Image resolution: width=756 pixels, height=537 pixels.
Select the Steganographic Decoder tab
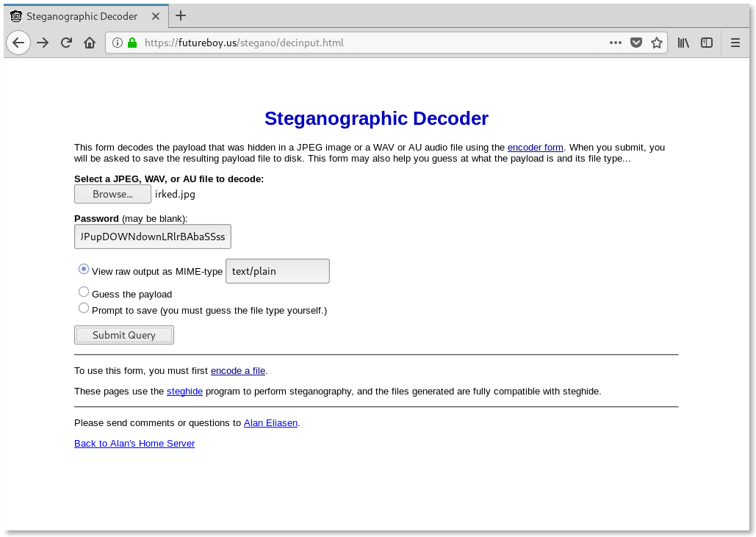pos(86,16)
